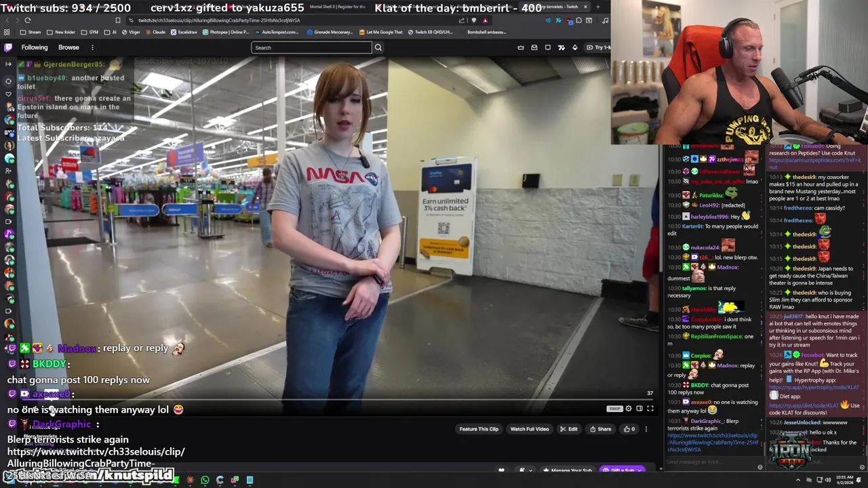Share page using address bar share icon
868x488 pixels.
pos(460,20)
